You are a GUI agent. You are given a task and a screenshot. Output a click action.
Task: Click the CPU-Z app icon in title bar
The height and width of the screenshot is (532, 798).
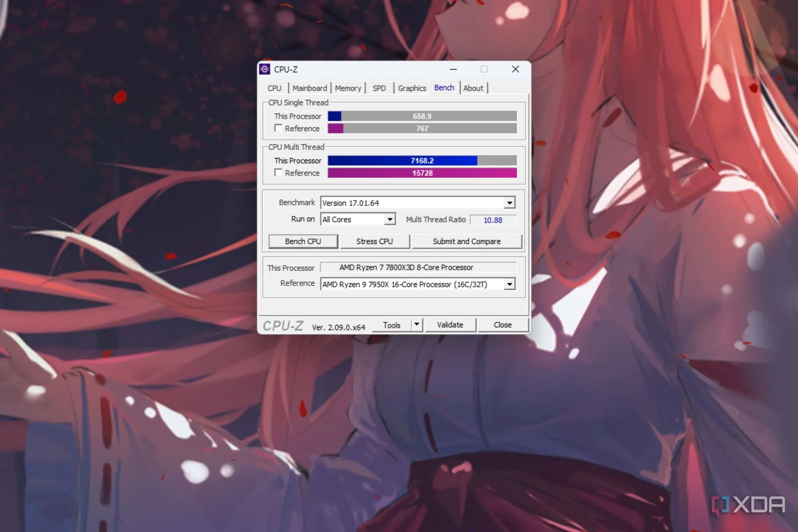pyautogui.click(x=264, y=69)
